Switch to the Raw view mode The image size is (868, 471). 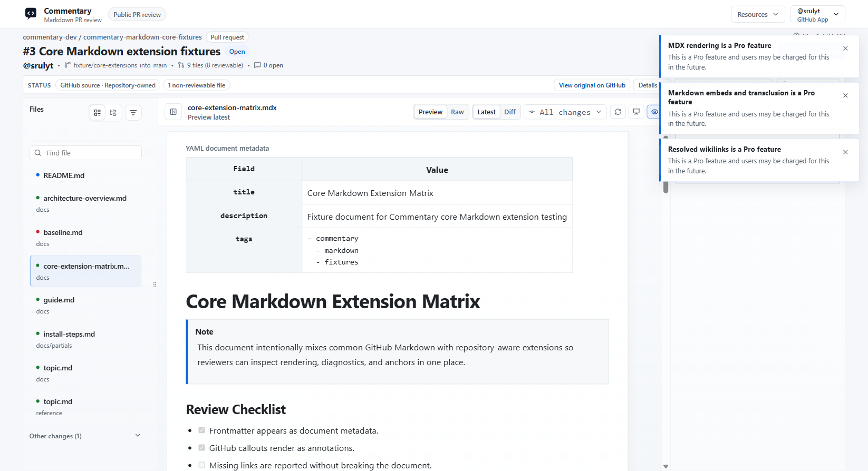[457, 112]
